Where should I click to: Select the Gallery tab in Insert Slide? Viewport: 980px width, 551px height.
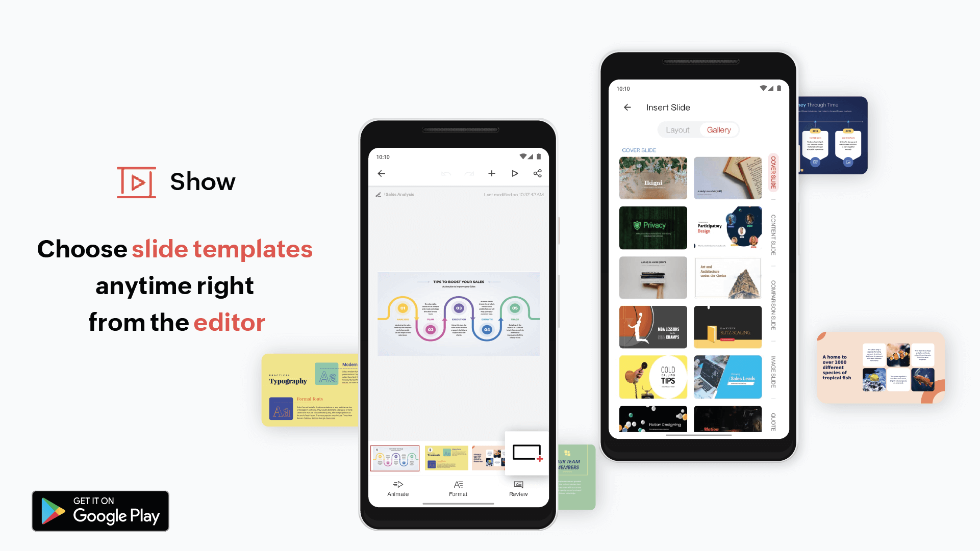click(x=719, y=129)
